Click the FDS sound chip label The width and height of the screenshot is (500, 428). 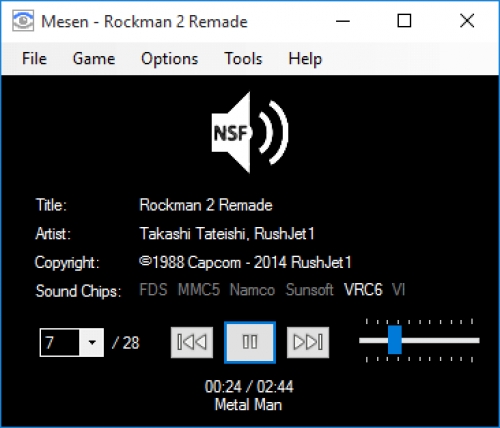tap(153, 290)
